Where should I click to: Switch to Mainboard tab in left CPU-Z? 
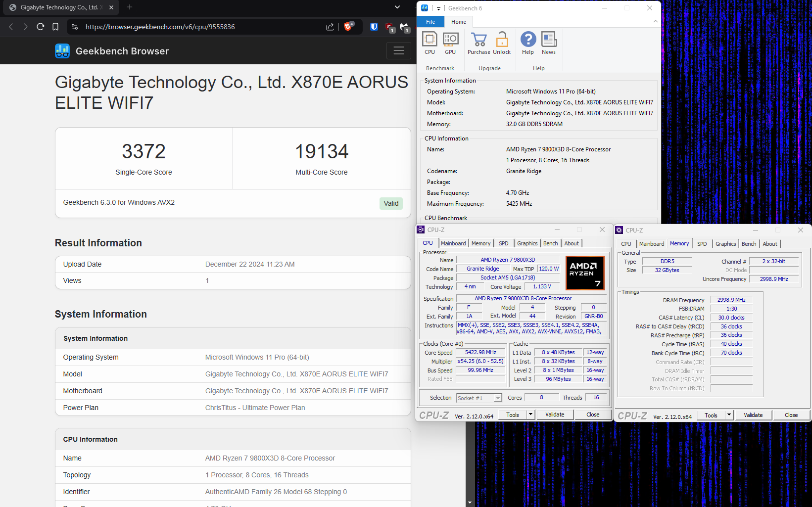tap(453, 243)
